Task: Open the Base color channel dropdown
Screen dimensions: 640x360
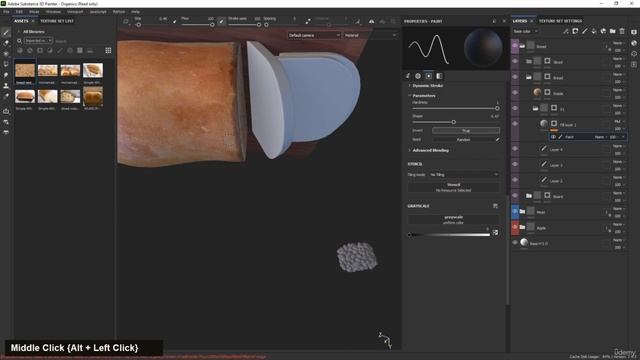Action: click(x=526, y=31)
